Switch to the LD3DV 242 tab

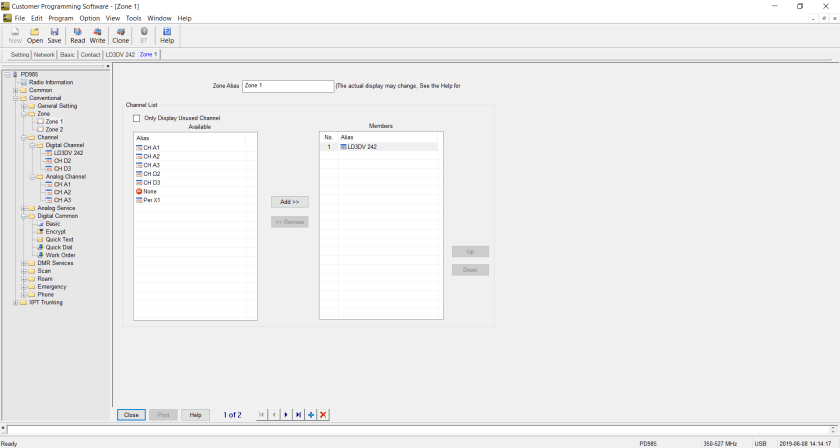(x=121, y=55)
